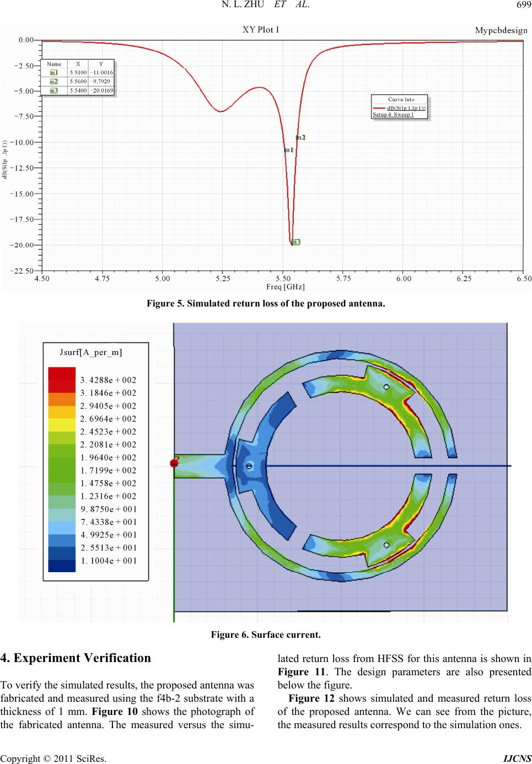This screenshot has width=532, height=764.
Task: Select the Setup4: Sweep1 legend text
Action: click(393, 115)
